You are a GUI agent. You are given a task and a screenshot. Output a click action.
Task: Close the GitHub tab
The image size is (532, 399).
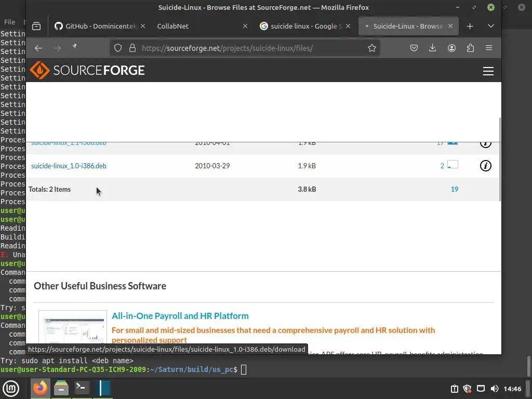click(x=143, y=26)
